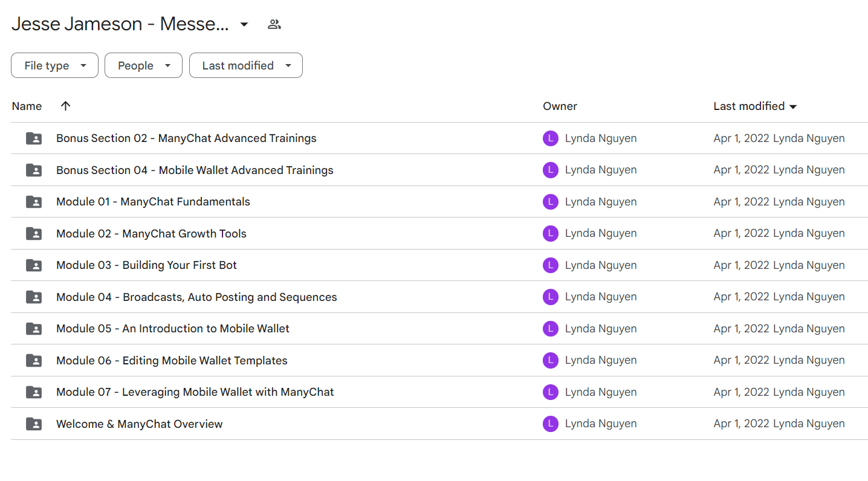This screenshot has height=481, width=868.
Task: Select Module 02 - ManyChat Growth Tools
Action: click(151, 234)
